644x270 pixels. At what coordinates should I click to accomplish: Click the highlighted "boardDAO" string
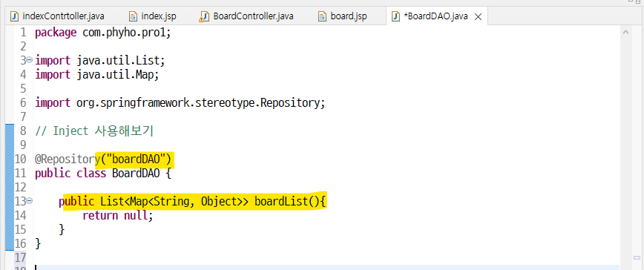click(x=135, y=159)
